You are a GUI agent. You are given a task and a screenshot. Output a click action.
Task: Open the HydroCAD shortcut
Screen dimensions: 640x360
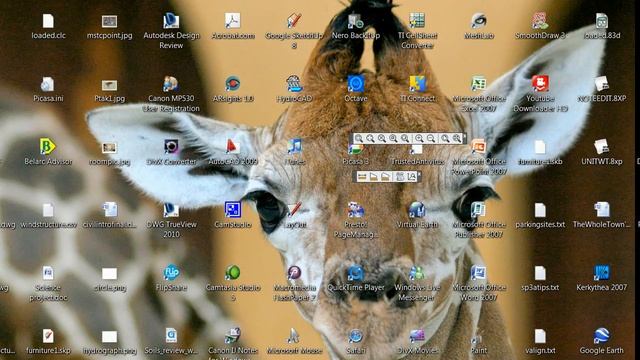294,84
